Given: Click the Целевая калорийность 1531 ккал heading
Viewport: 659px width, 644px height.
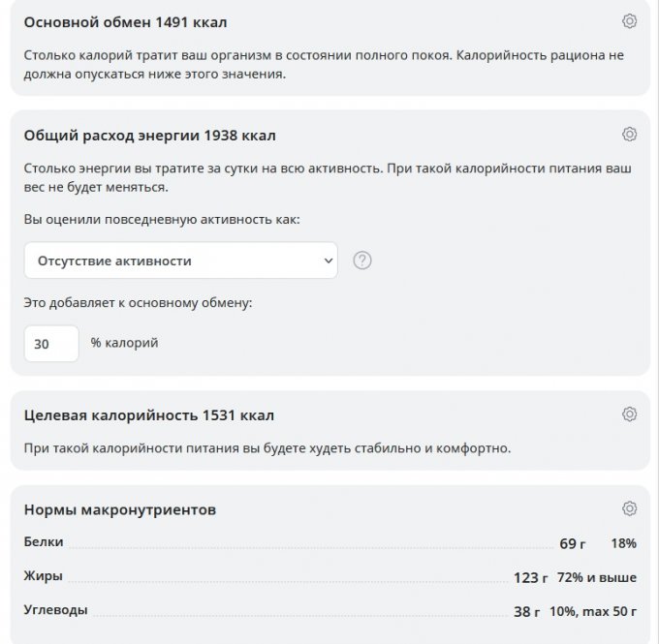Looking at the screenshot, I should coord(148,415).
